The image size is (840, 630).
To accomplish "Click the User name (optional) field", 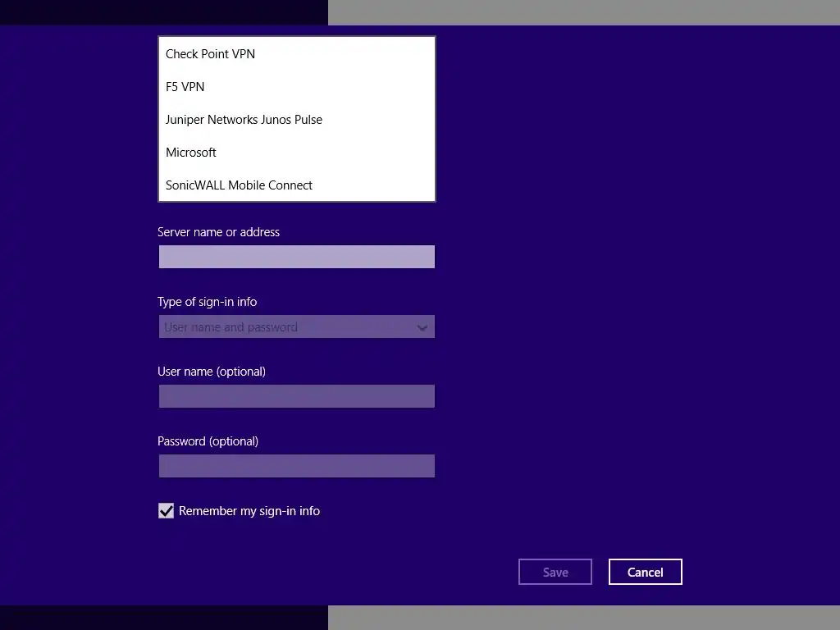I will [x=297, y=396].
